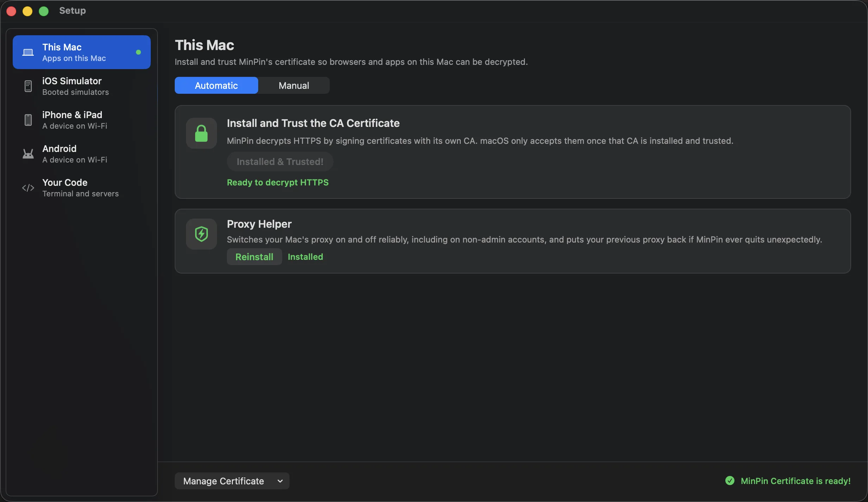Click the laptop icon in This Mac row
This screenshot has width=868, height=502.
[28, 53]
